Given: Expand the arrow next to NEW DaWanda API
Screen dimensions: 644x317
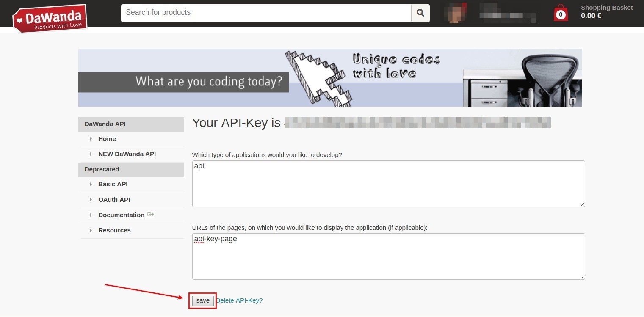Looking at the screenshot, I should 91,154.
